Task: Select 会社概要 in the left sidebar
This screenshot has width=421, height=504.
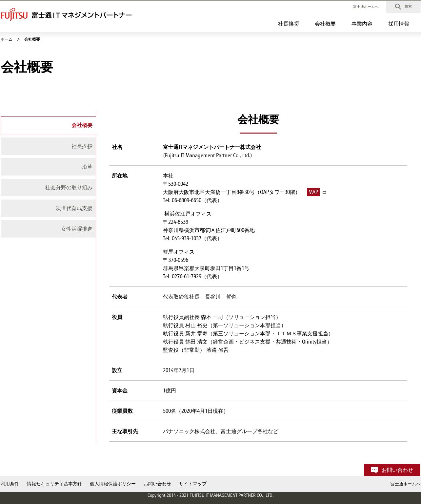Action: [48, 125]
